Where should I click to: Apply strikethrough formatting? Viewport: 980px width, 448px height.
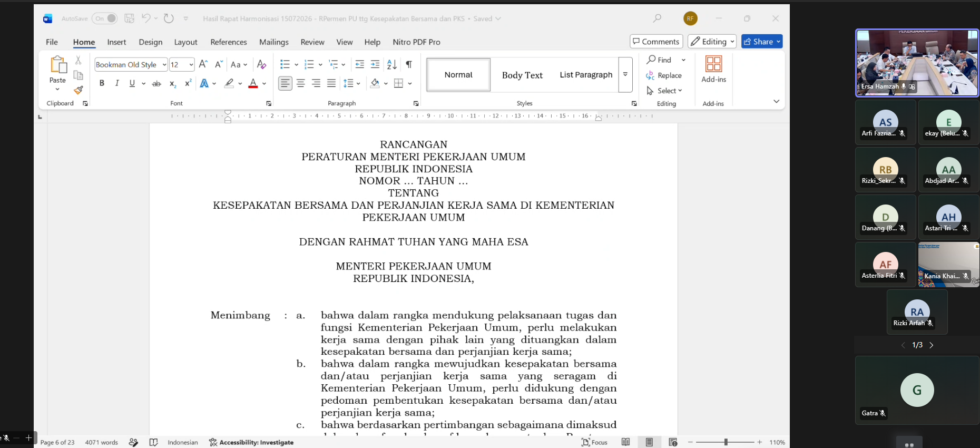tap(156, 83)
